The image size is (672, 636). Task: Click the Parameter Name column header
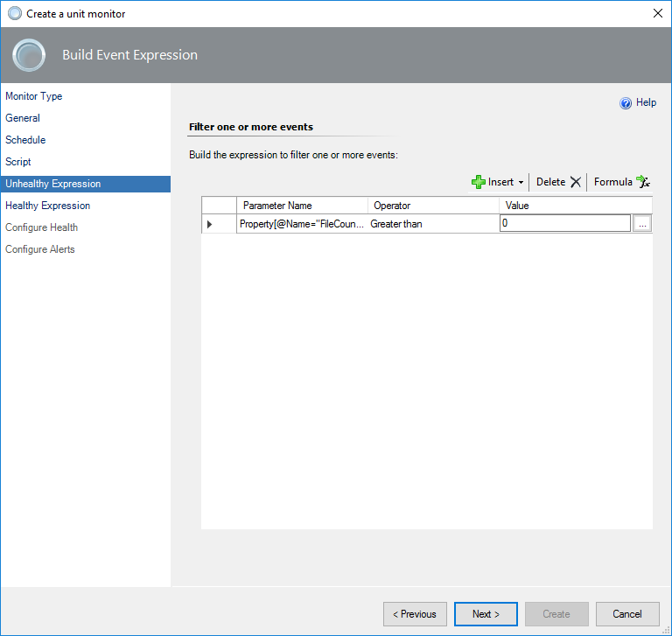pos(302,206)
